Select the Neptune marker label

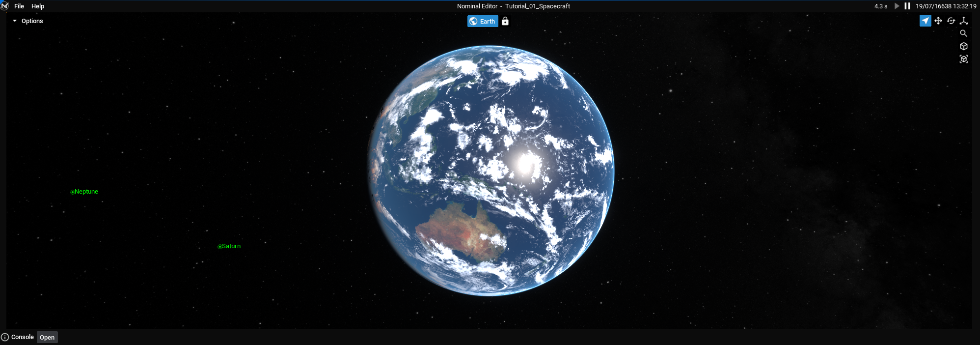(85, 192)
